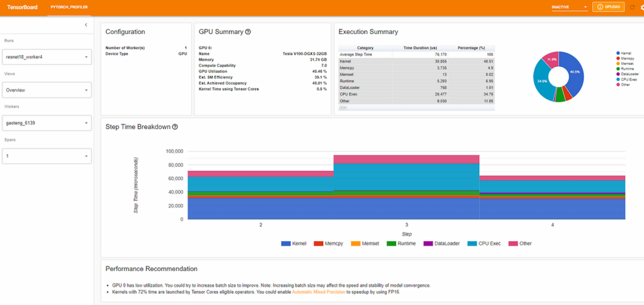Click the GPU Summary help icon
The image size is (644, 305).
248,31
